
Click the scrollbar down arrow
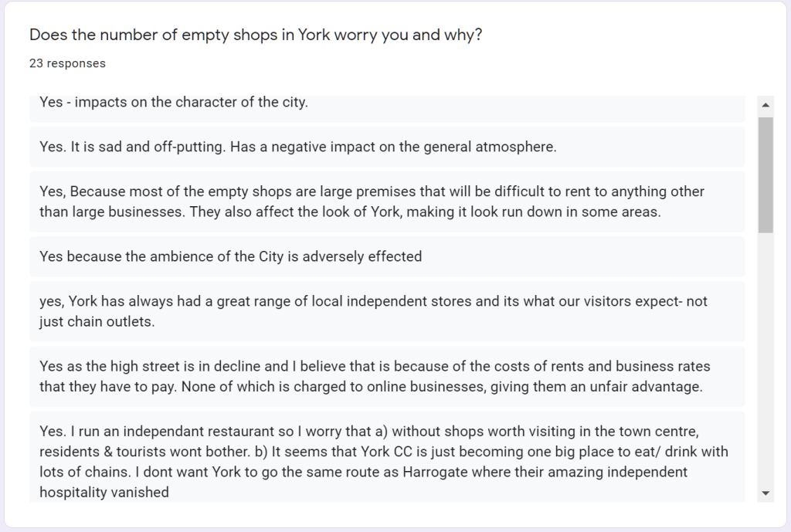(x=766, y=493)
